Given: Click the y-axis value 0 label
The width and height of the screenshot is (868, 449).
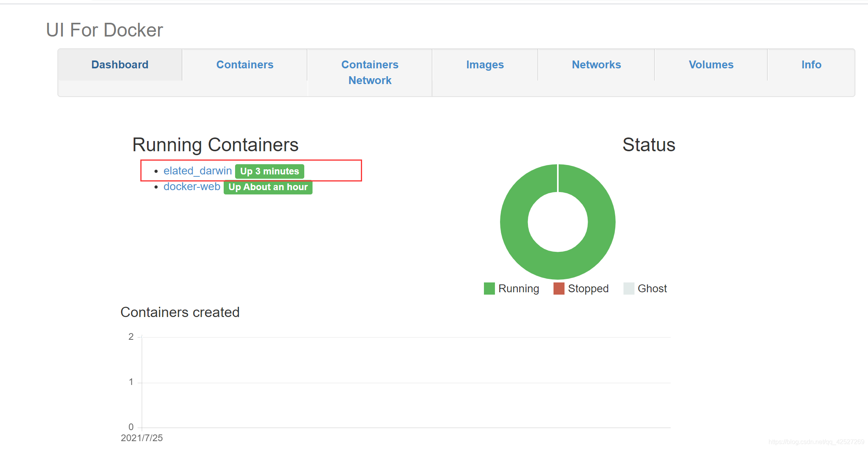Looking at the screenshot, I should [x=131, y=427].
